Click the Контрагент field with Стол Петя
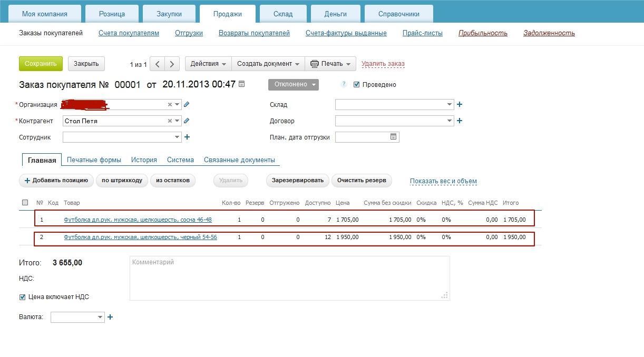This screenshot has width=644, height=357. click(122, 121)
